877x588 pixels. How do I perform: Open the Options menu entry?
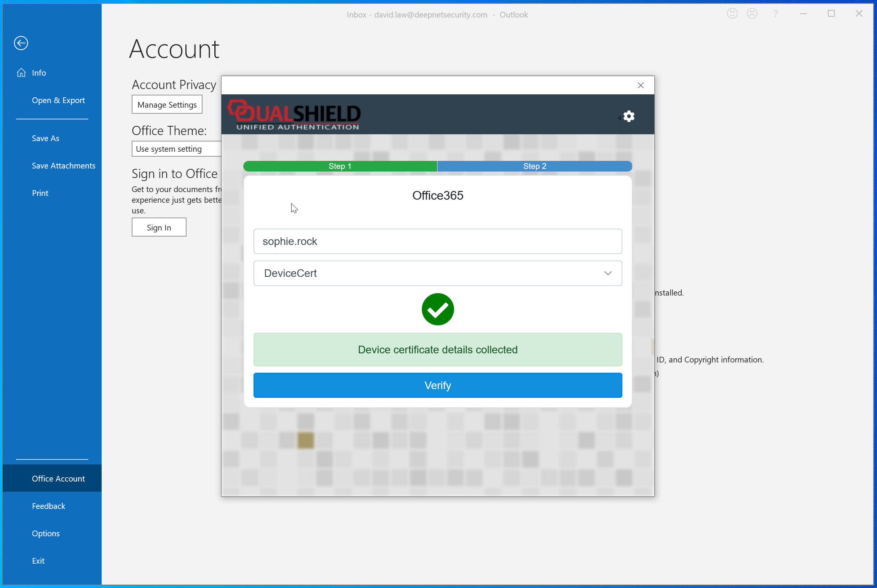[x=46, y=533]
